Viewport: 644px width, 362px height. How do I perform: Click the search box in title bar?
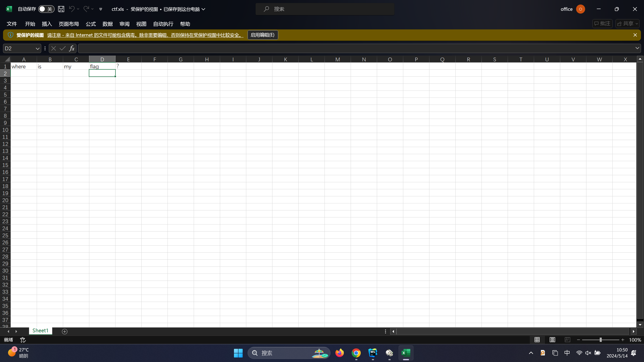325,9
